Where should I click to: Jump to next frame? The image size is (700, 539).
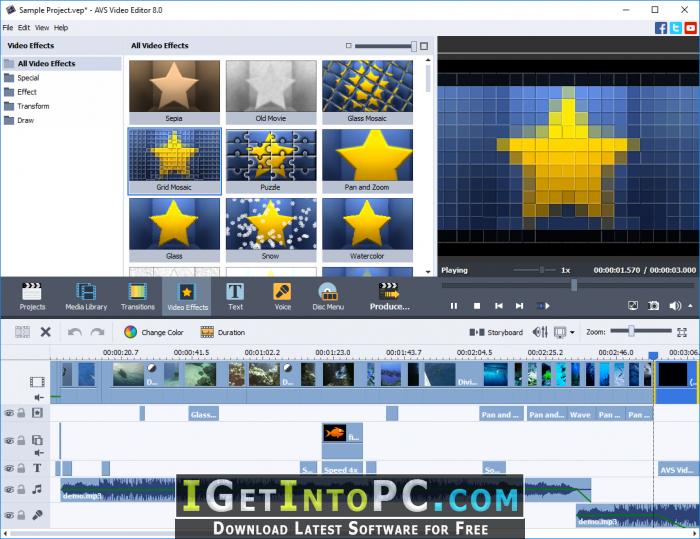tap(519, 306)
